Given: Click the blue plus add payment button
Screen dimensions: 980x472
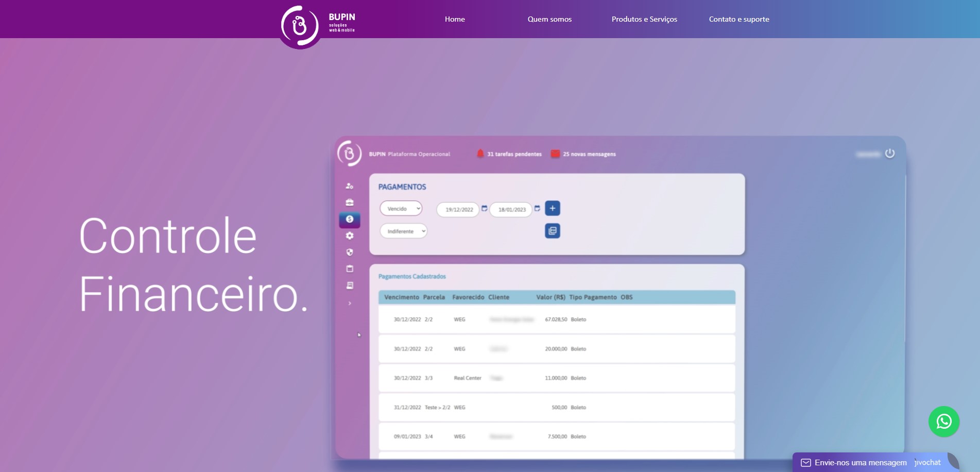Looking at the screenshot, I should [553, 208].
